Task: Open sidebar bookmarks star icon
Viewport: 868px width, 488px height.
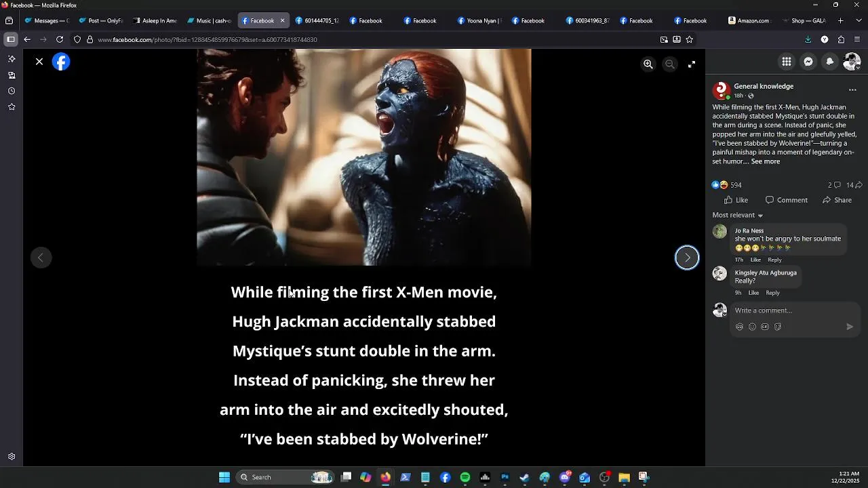Action: tap(12, 106)
